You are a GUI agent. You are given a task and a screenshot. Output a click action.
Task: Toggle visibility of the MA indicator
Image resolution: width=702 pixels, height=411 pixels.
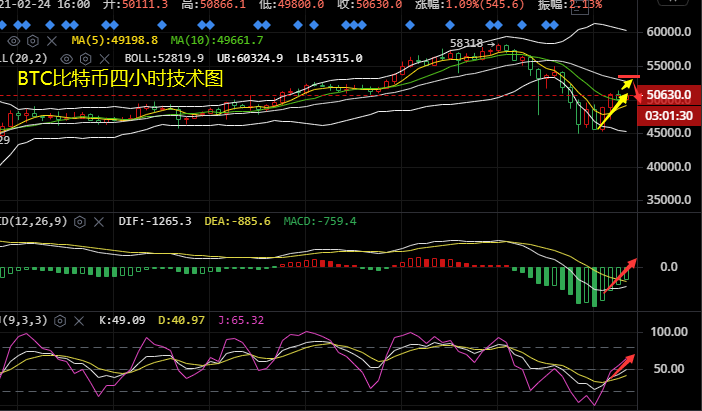pos(14,41)
